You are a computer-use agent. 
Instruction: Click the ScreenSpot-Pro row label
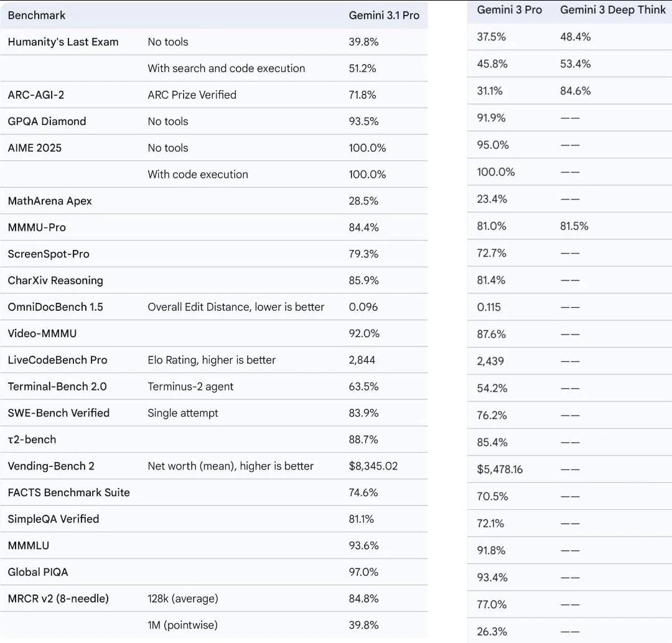coord(49,254)
